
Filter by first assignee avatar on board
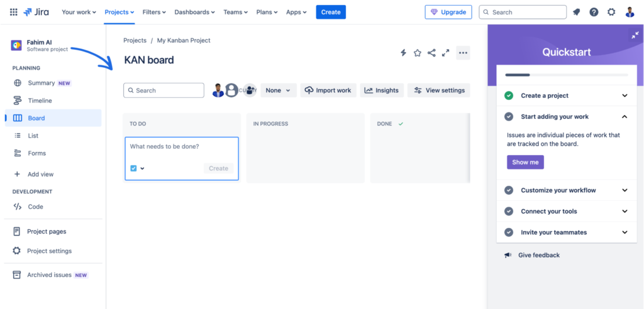218,90
